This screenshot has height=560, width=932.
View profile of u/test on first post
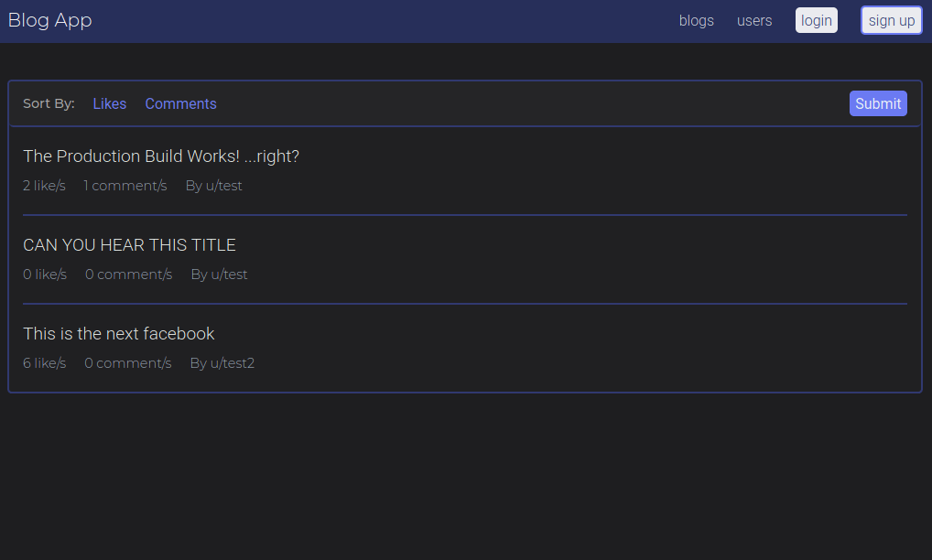[223, 186]
